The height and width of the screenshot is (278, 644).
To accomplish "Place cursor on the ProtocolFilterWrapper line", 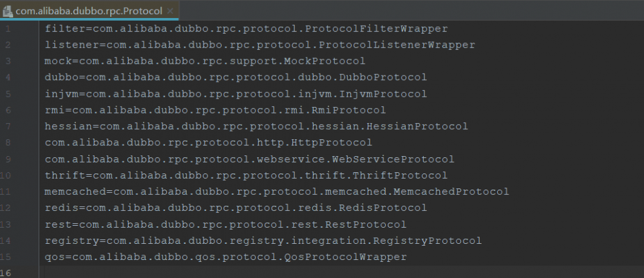I will pos(246,29).
